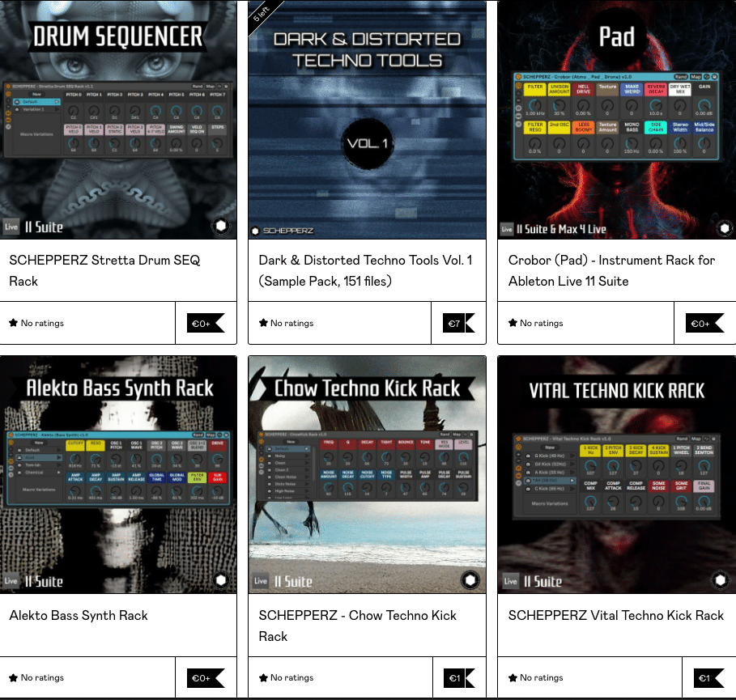The height and width of the screenshot is (700, 736).
Task: Open SCHEPPERZ - Chow Techno Kick Rack title
Action: coord(357,626)
